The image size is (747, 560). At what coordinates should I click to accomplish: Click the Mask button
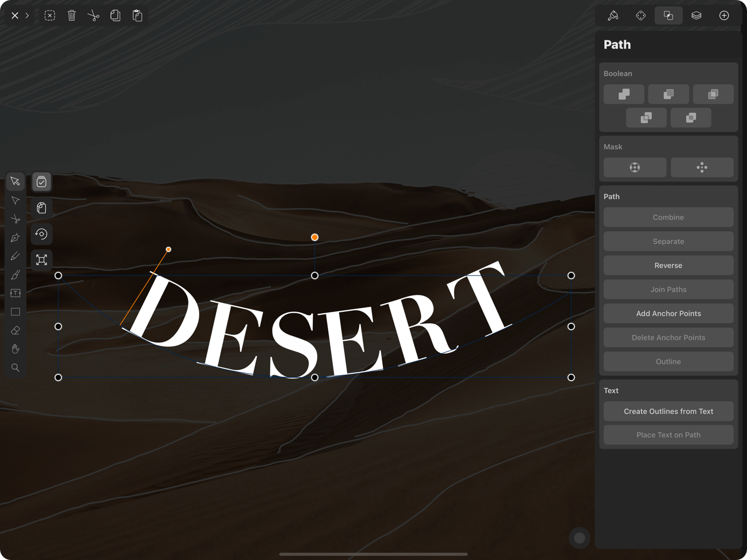point(635,167)
